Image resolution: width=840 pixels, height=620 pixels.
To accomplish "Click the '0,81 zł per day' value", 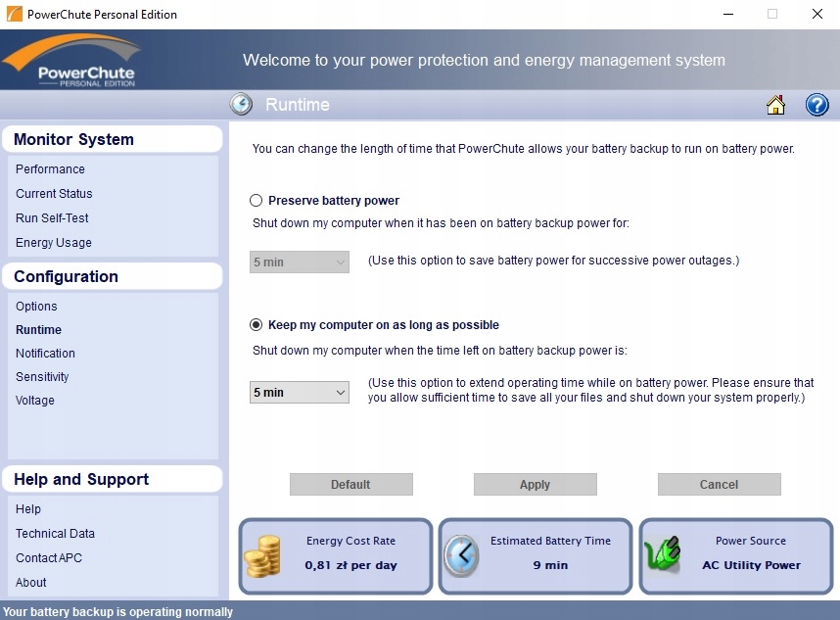I will pyautogui.click(x=350, y=565).
